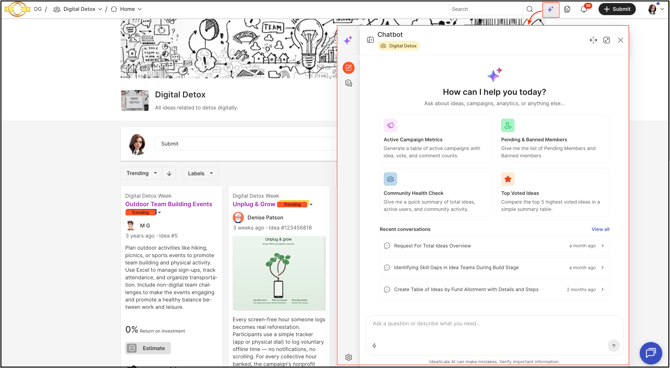Click the Estimate calculator icon
This screenshot has width=670, height=368.
pos(132,348)
